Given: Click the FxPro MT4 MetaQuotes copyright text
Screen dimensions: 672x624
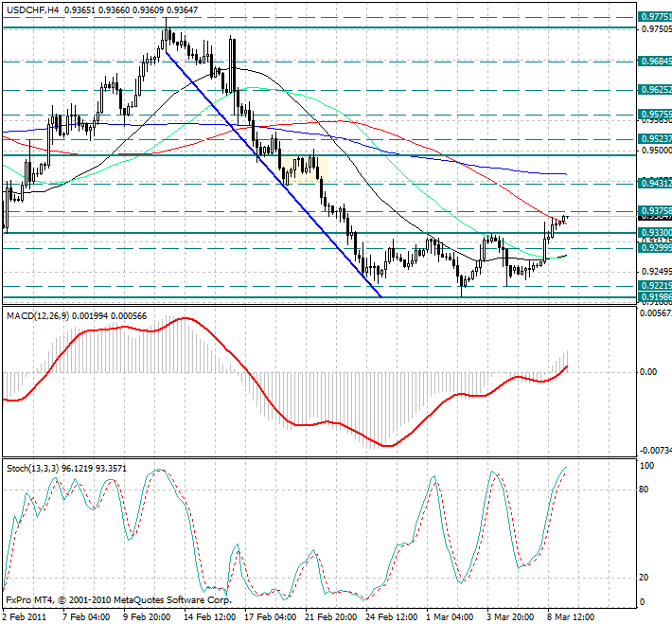Looking at the screenshot, I should point(118,600).
